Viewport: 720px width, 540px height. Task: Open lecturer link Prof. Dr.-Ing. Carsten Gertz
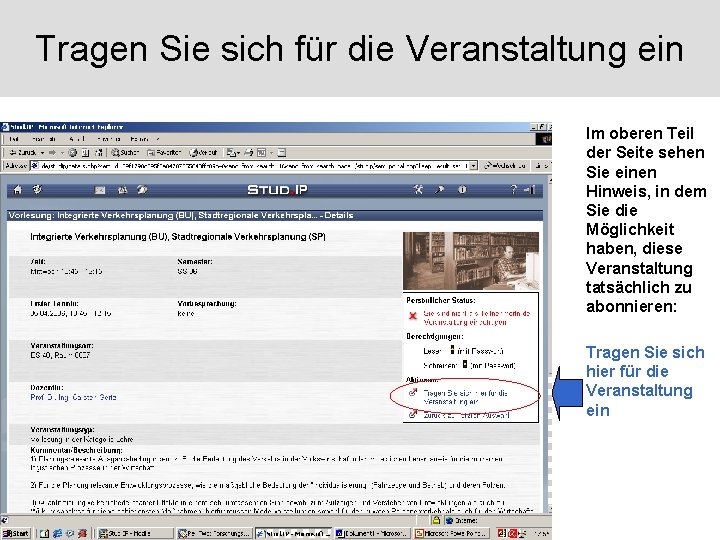(x=73, y=397)
